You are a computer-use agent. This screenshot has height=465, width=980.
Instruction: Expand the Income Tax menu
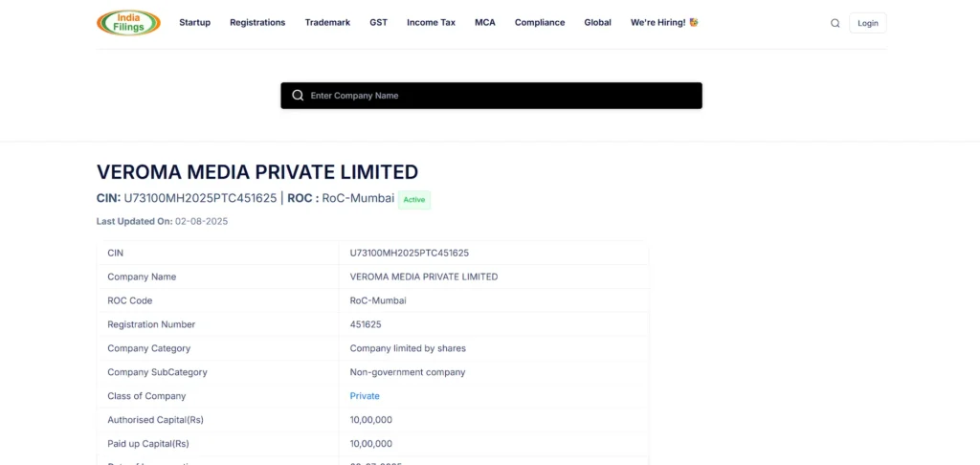431,23
